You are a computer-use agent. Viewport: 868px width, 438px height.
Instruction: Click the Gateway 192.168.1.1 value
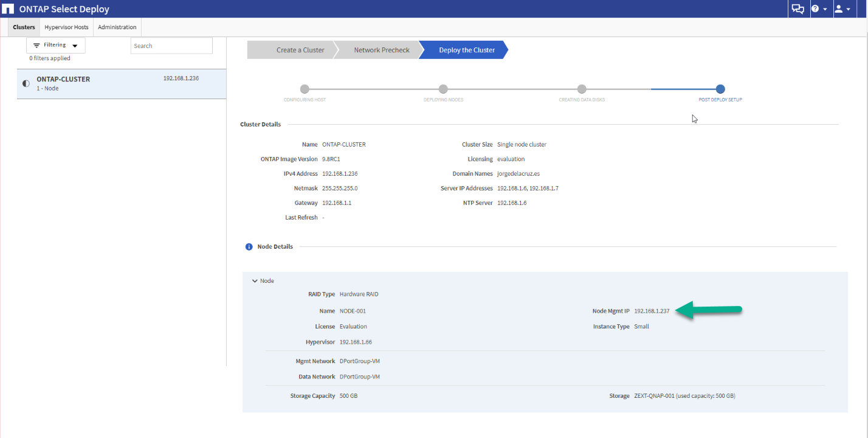(337, 203)
